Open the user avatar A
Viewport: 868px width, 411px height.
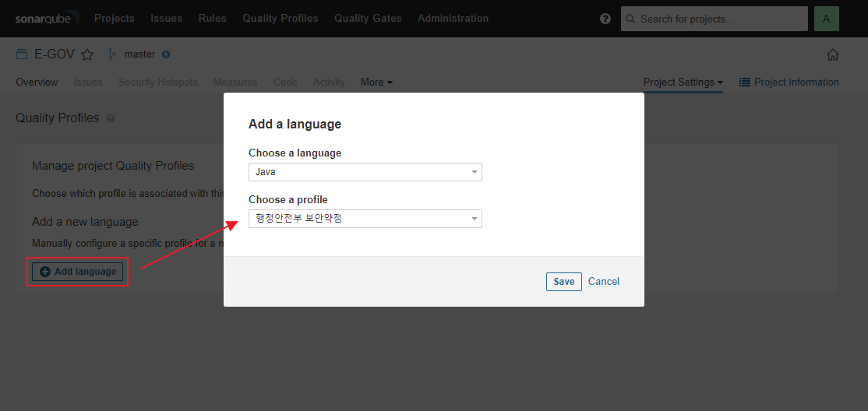(827, 19)
